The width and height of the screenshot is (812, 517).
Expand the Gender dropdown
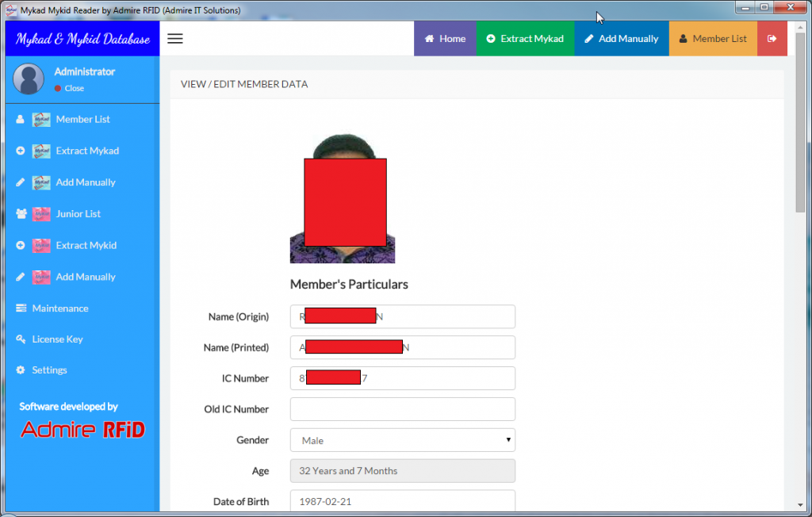click(402, 440)
